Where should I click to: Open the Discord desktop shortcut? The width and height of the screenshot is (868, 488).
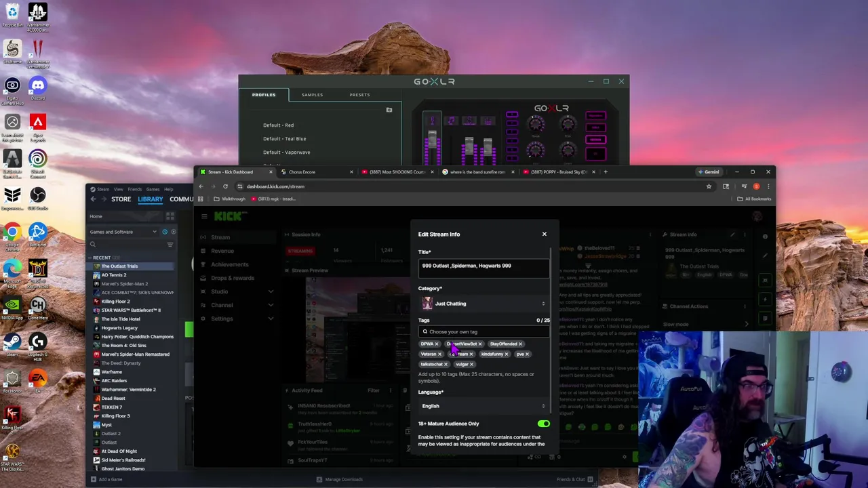coord(37,89)
